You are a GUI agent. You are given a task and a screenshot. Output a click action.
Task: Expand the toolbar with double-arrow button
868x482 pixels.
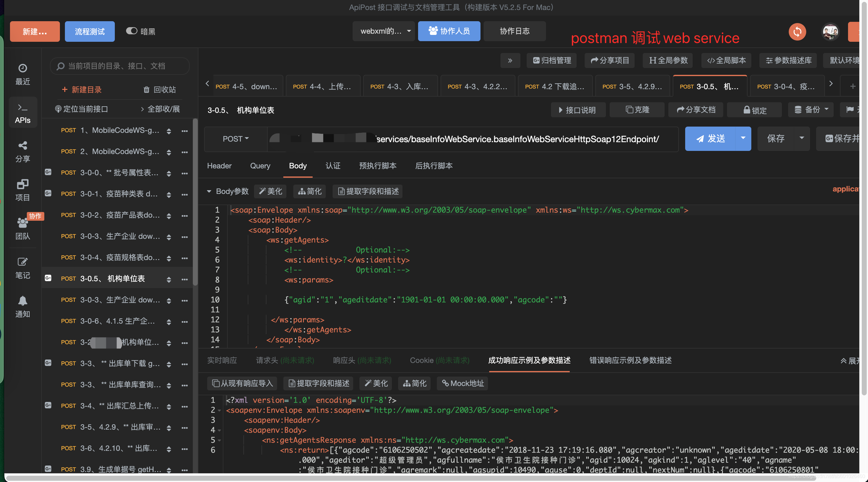(510, 60)
